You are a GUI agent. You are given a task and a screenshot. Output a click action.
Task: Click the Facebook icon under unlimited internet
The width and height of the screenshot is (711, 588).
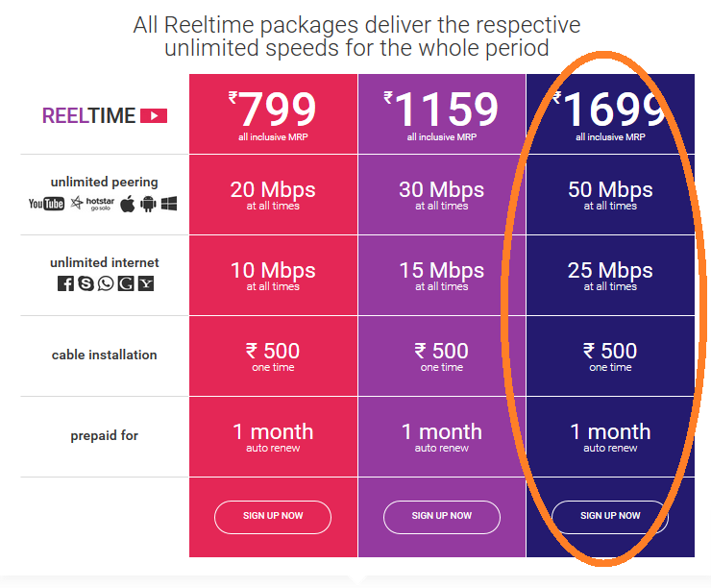pyautogui.click(x=65, y=283)
